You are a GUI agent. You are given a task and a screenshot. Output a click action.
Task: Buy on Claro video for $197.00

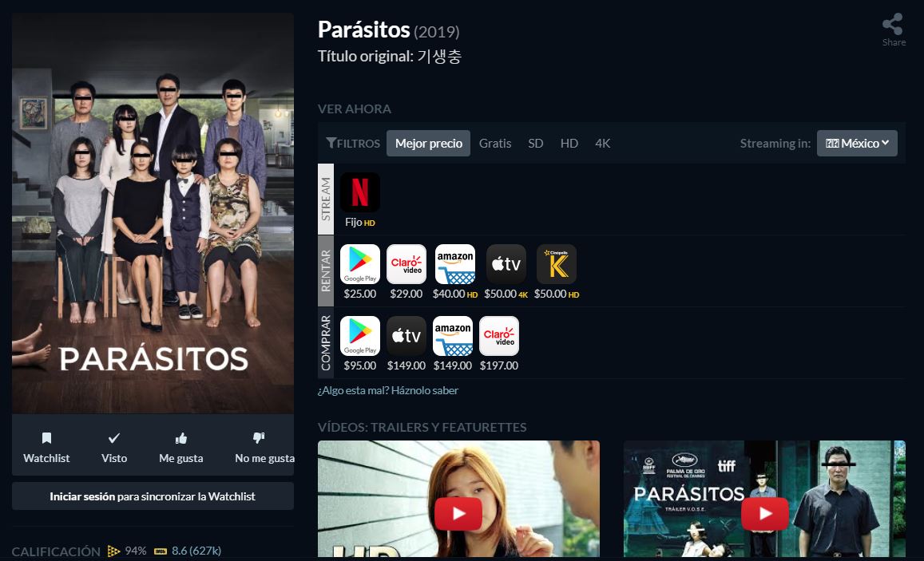click(x=499, y=335)
